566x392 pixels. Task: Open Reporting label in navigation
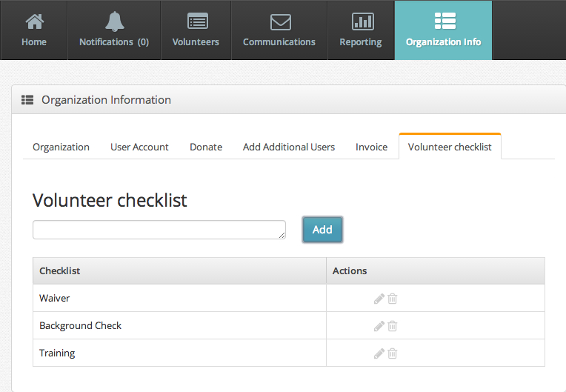[x=361, y=42]
